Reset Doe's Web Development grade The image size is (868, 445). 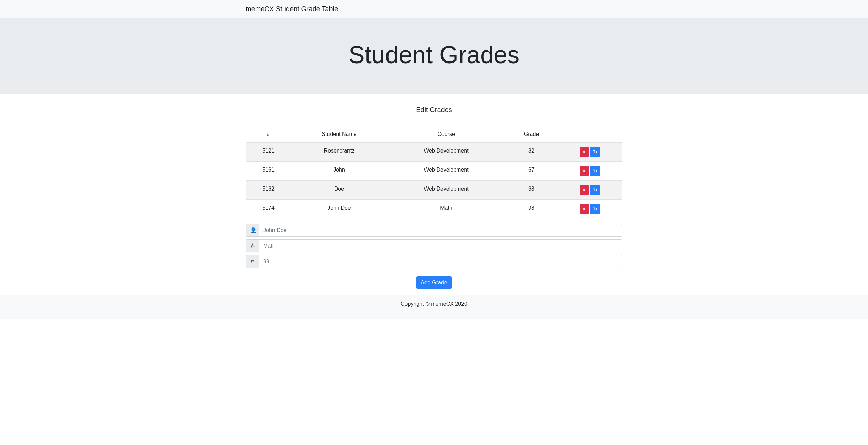(x=595, y=190)
